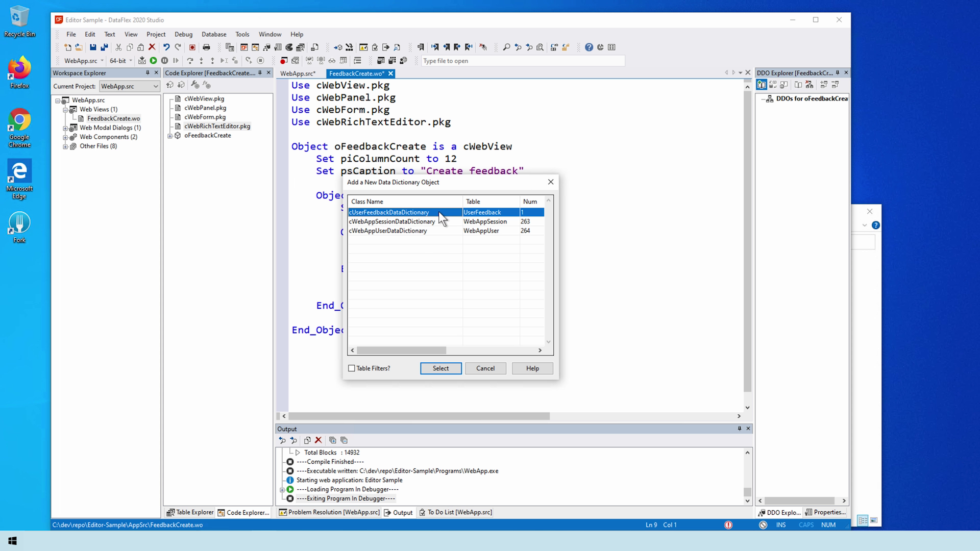Click the Undo toolbar icon

166,47
